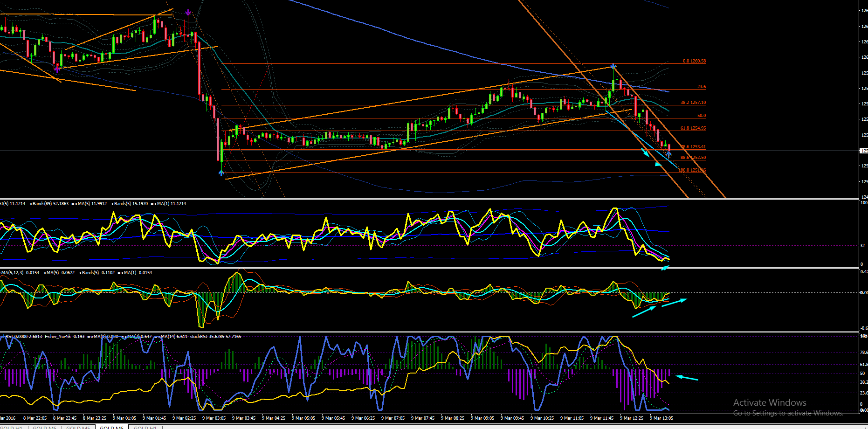Viewport: 868px width, 429px height.
Task: Click the Fibonacci label 100.0 1251.46
Action: coord(692,170)
